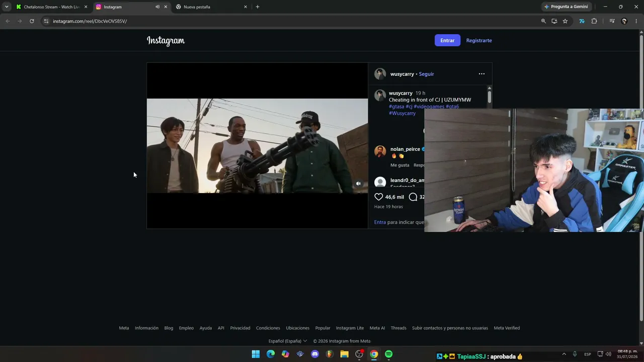Screen dimensions: 644x362
Task: Open OBS Studio from the taskbar
Action: pos(359,354)
